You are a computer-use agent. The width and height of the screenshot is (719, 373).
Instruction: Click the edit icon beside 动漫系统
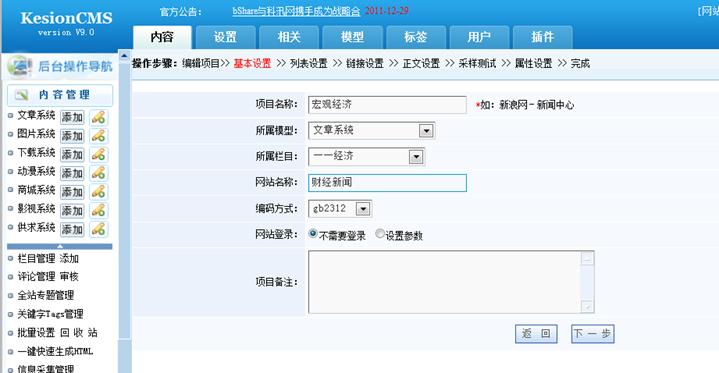point(99,173)
